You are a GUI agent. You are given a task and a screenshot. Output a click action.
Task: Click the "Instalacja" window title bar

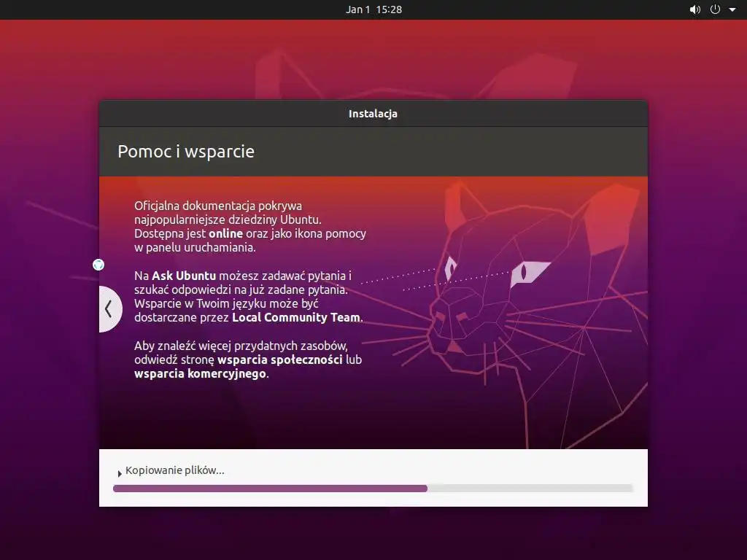click(x=373, y=113)
